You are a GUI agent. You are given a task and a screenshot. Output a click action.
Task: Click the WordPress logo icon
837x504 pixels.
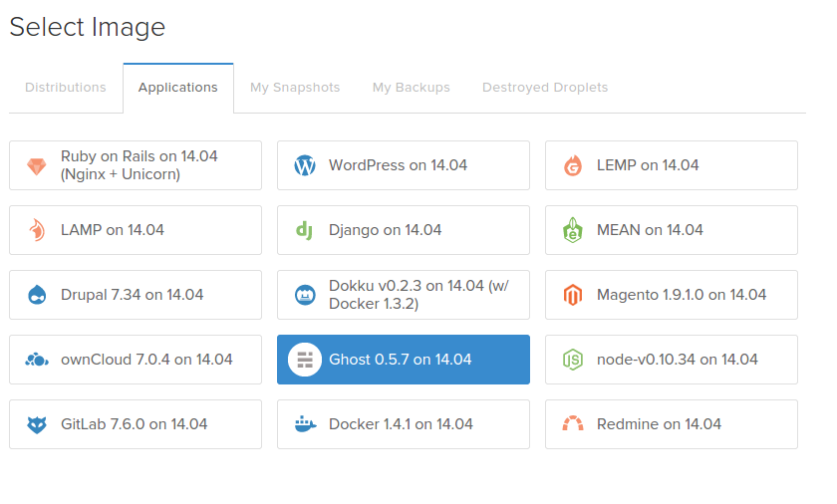pos(305,165)
